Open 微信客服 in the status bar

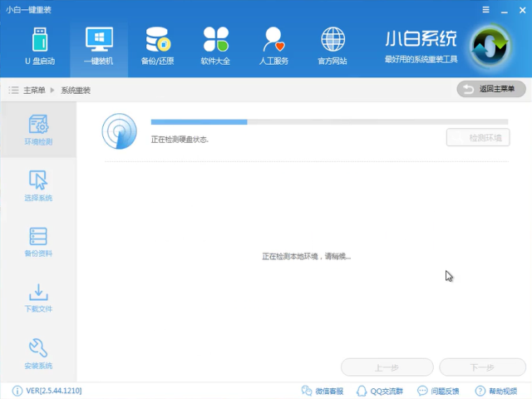click(x=323, y=391)
